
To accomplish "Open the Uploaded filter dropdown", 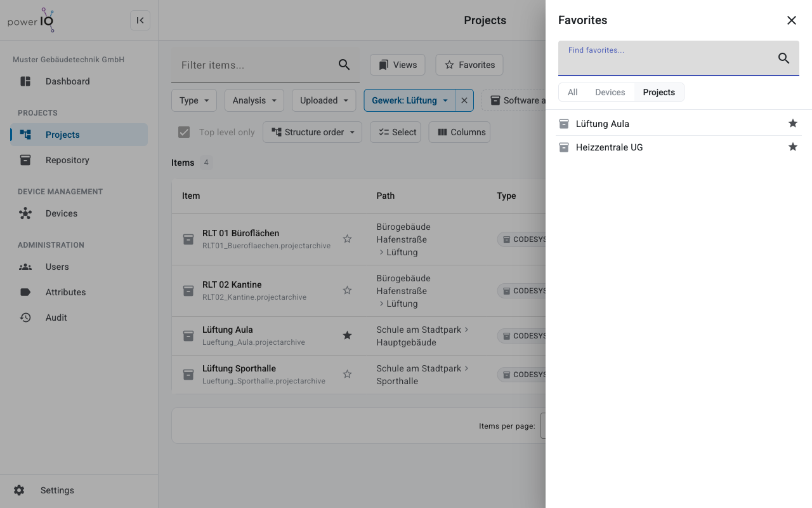I will point(324,100).
